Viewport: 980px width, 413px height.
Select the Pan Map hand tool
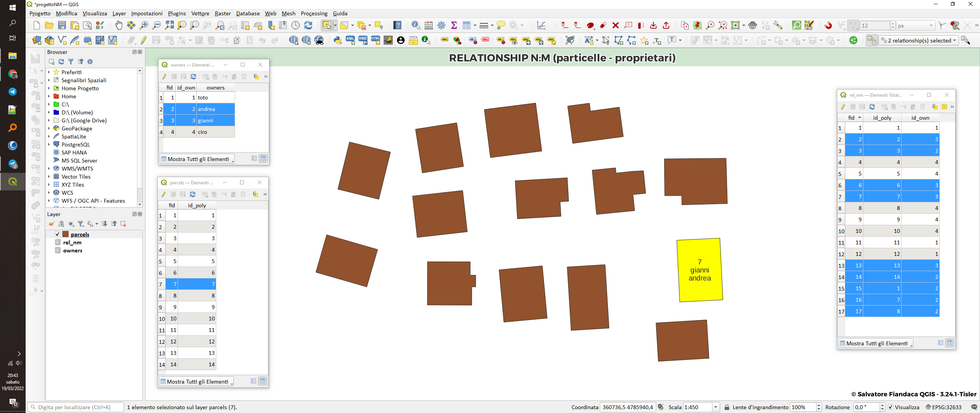click(119, 25)
